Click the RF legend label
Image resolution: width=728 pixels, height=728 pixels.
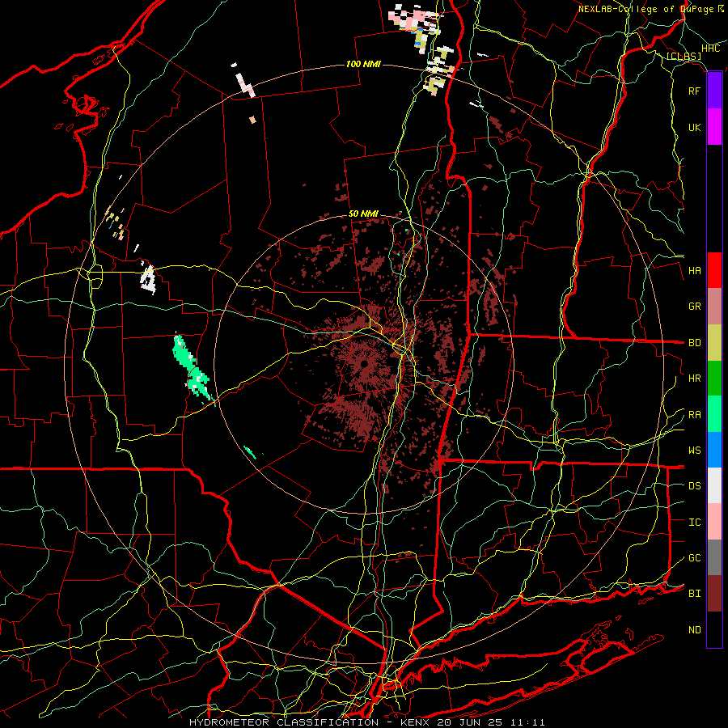pos(694,91)
